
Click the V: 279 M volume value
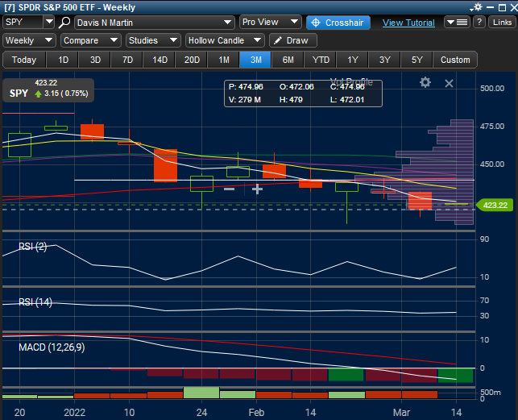click(245, 99)
